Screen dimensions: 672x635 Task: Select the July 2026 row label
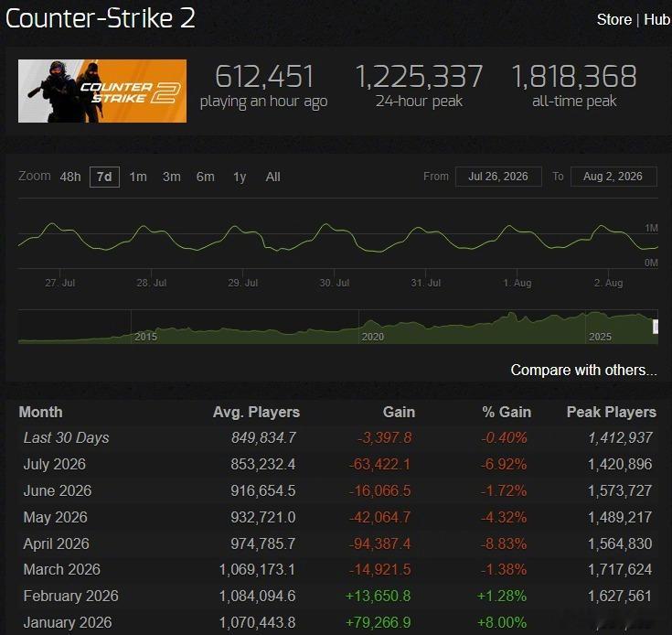click(55, 464)
